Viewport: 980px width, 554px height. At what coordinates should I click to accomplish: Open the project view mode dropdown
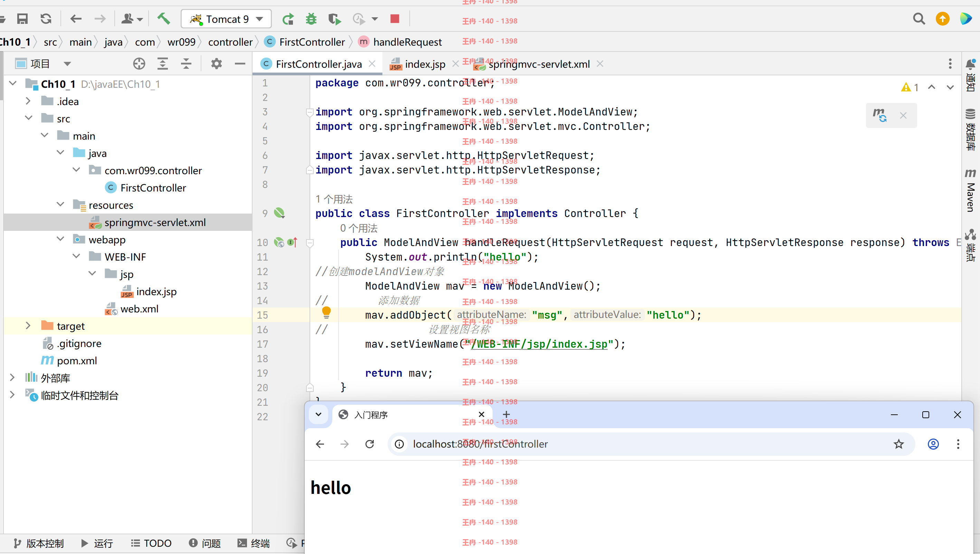click(x=67, y=64)
